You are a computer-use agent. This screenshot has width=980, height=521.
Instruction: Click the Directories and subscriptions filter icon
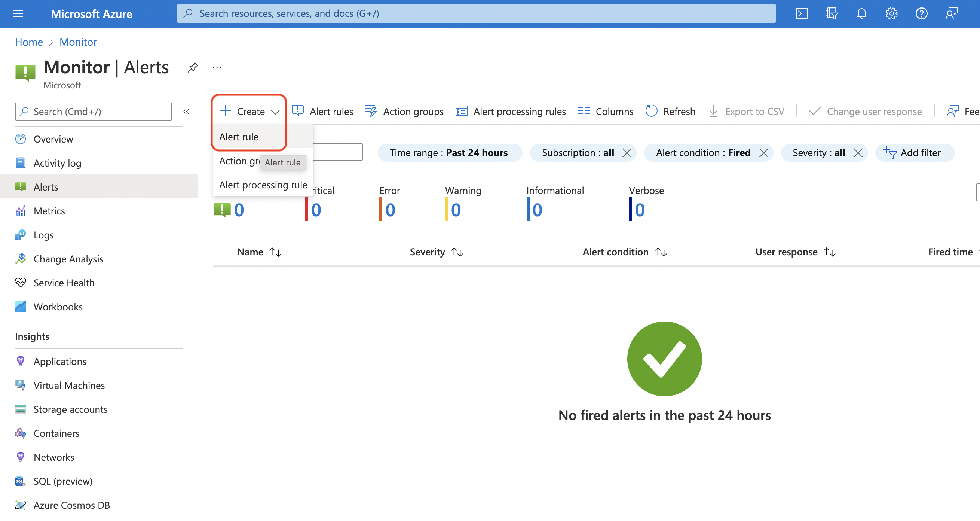coord(832,14)
